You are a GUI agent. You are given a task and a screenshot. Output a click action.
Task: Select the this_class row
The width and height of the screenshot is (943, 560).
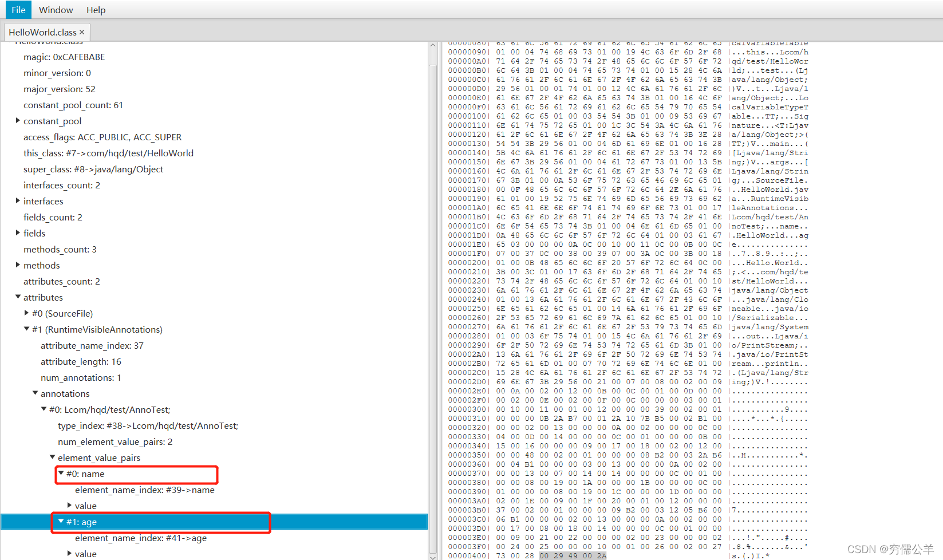coord(108,153)
